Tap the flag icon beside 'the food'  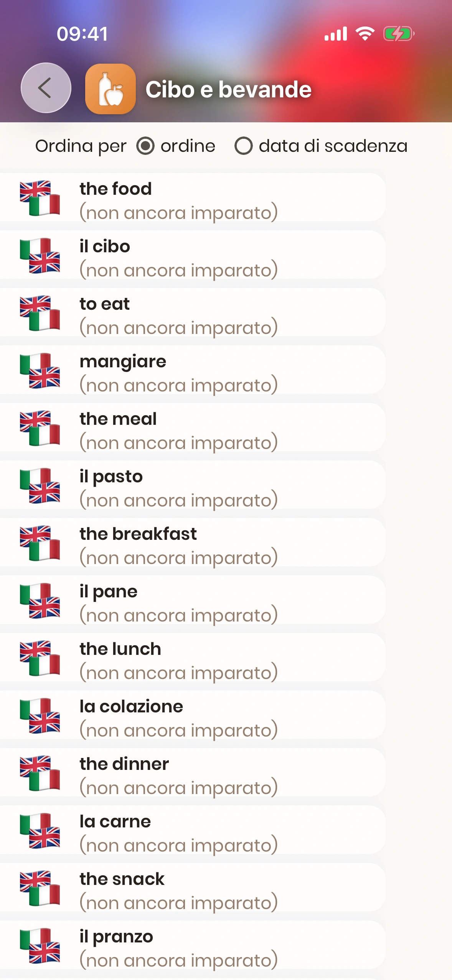pyautogui.click(x=40, y=198)
